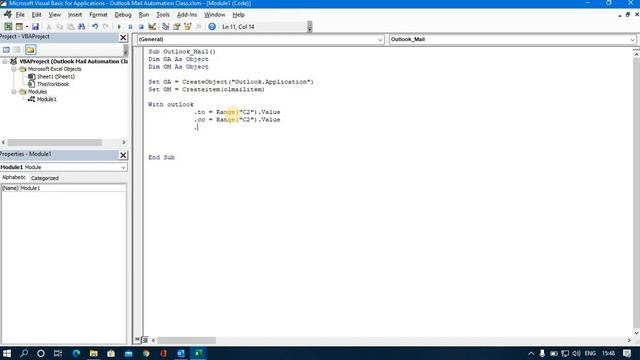
Task: Open the Window menu
Action: coord(215,15)
